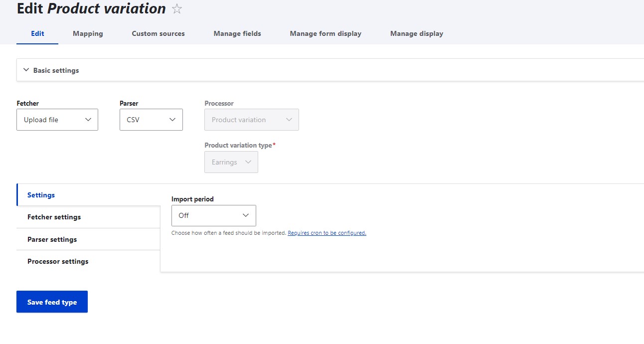Viewport: 644px width, 344px height.
Task: Select the Settings vertical tab
Action: [41, 195]
